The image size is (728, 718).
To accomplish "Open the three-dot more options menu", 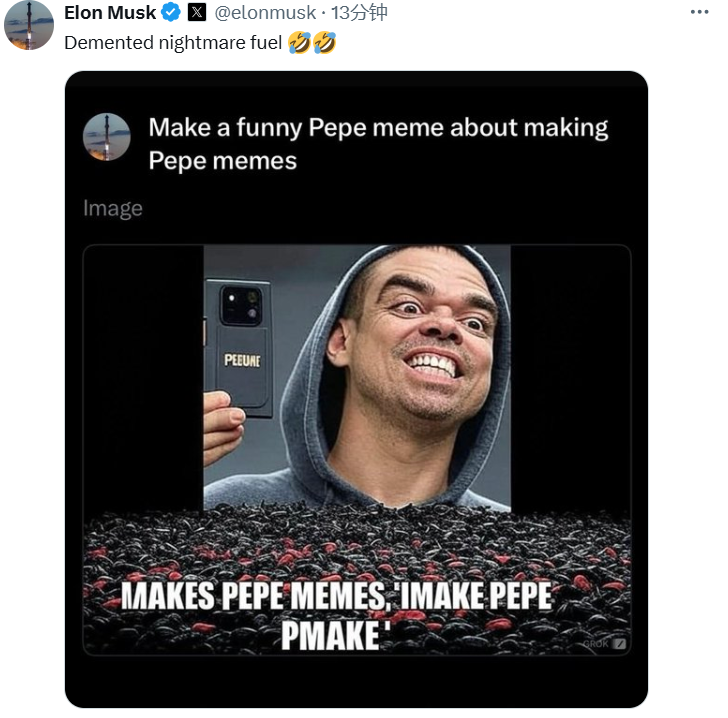I will [700, 12].
